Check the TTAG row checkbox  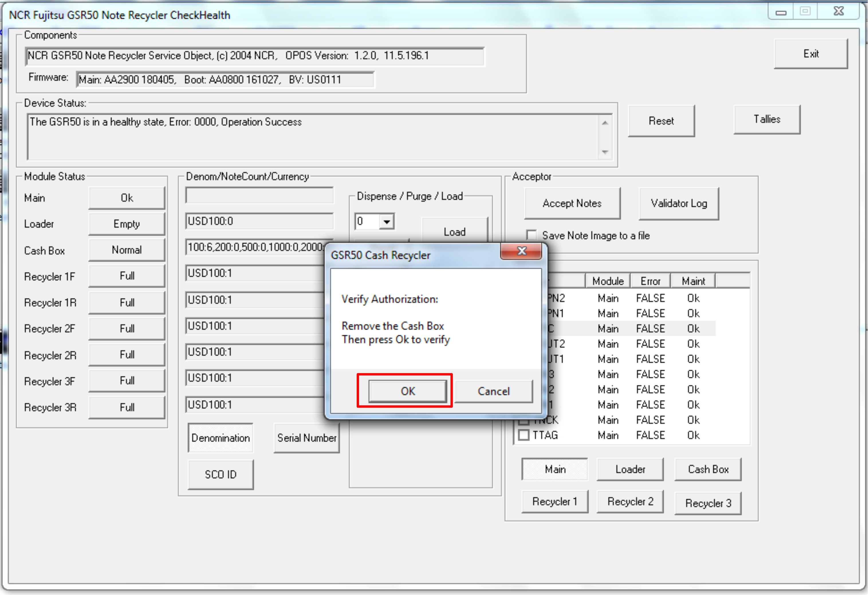click(x=524, y=435)
